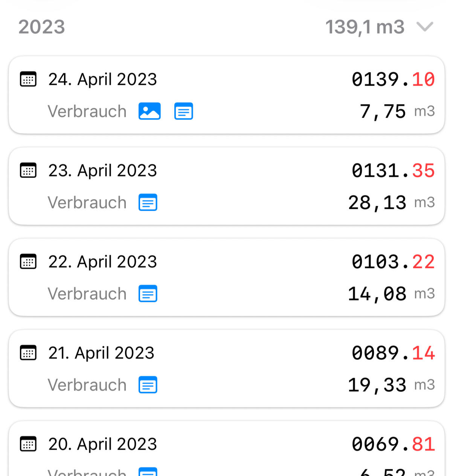Select the 23. April 2023 date label

[x=102, y=171]
